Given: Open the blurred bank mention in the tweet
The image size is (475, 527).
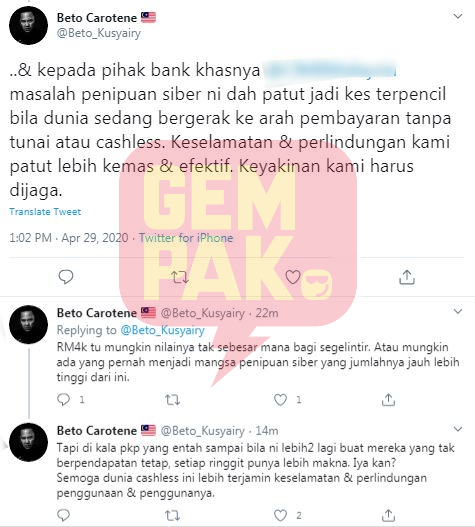Looking at the screenshot, I should (x=330, y=70).
